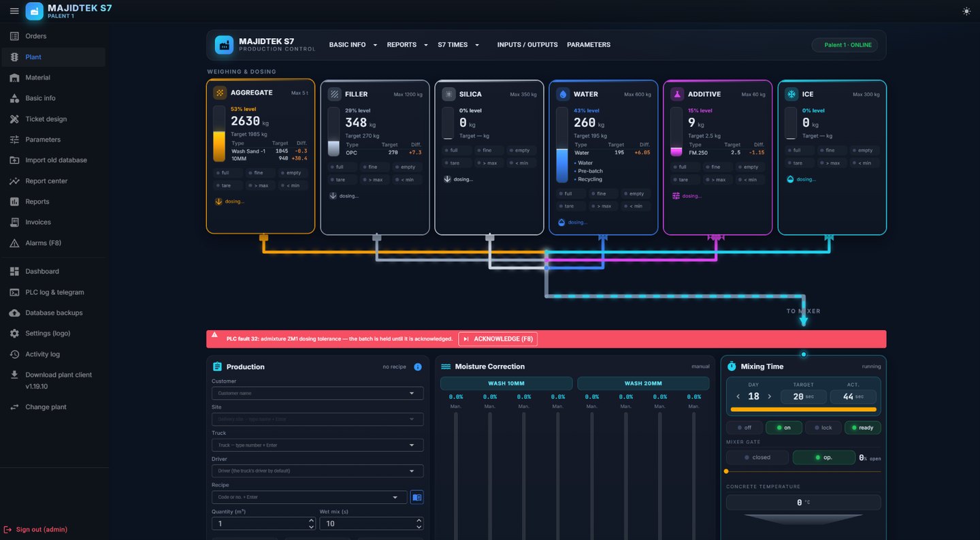
Task: Select the WASH 20MM moisture group
Action: click(643, 383)
